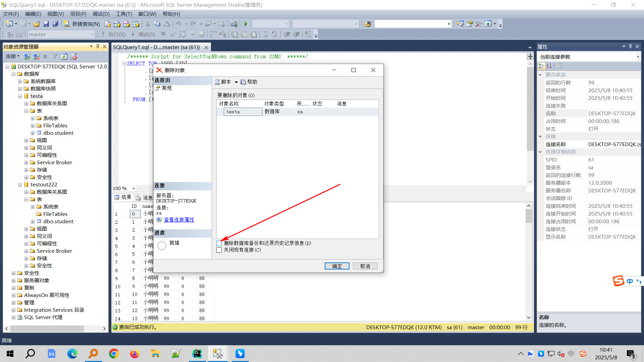Open the view connection properties link

click(x=179, y=220)
